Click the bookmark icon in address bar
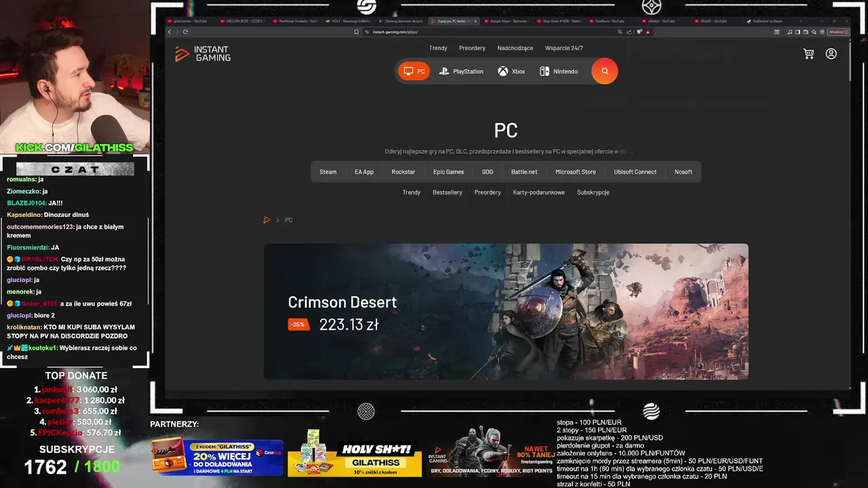This screenshot has height=488, width=868. tap(357, 32)
